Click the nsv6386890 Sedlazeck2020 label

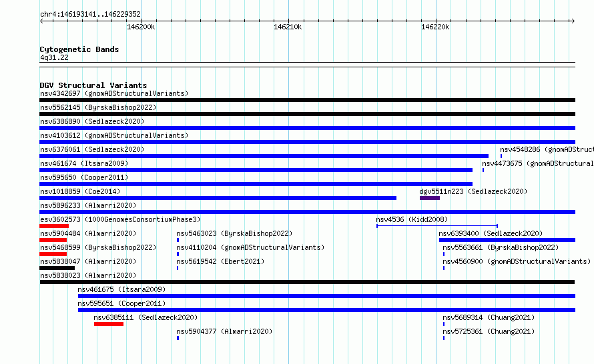[92, 121]
